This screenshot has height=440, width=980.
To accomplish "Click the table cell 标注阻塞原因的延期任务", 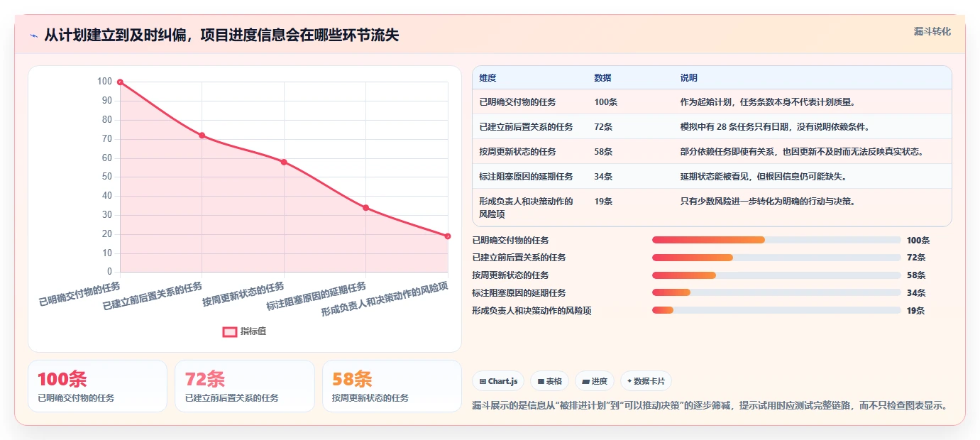I will tap(526, 177).
